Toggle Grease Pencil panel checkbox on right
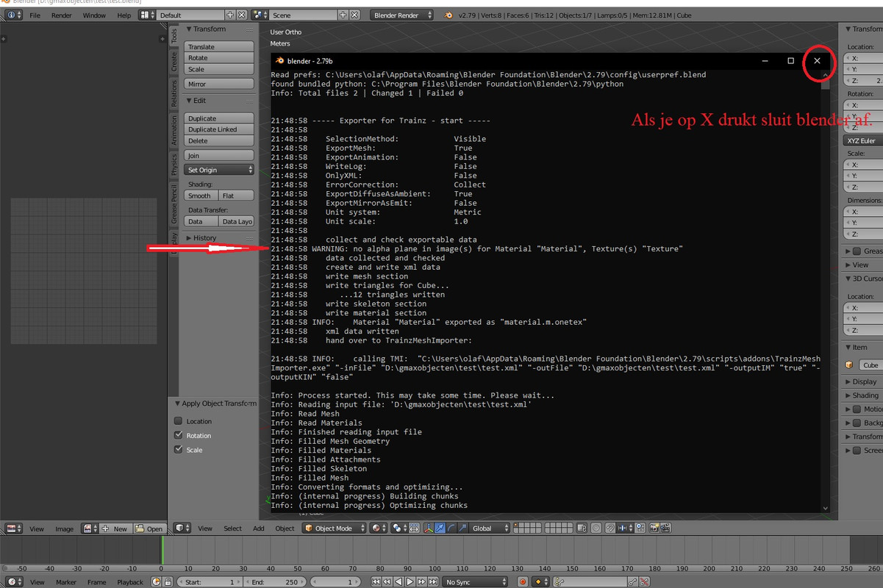 (857, 251)
